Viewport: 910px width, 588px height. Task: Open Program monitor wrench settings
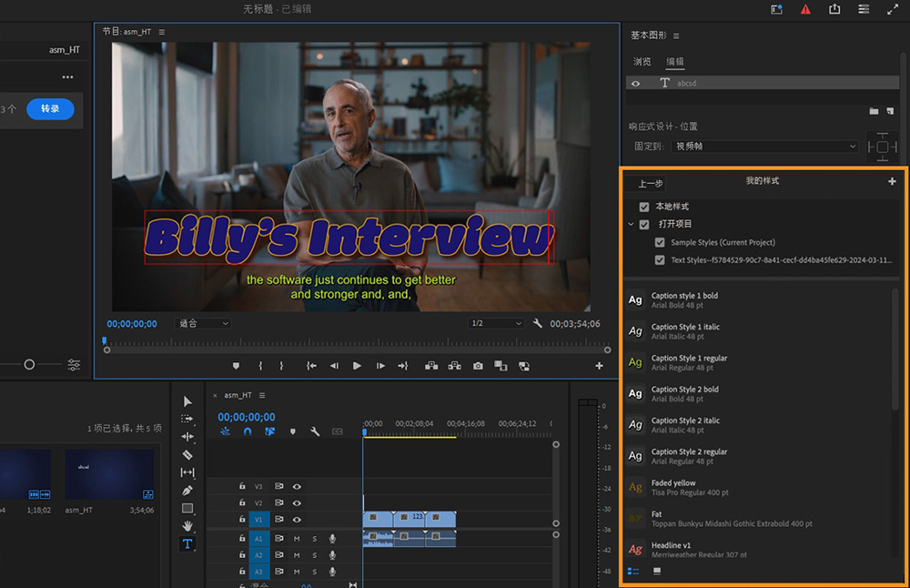pos(538,323)
